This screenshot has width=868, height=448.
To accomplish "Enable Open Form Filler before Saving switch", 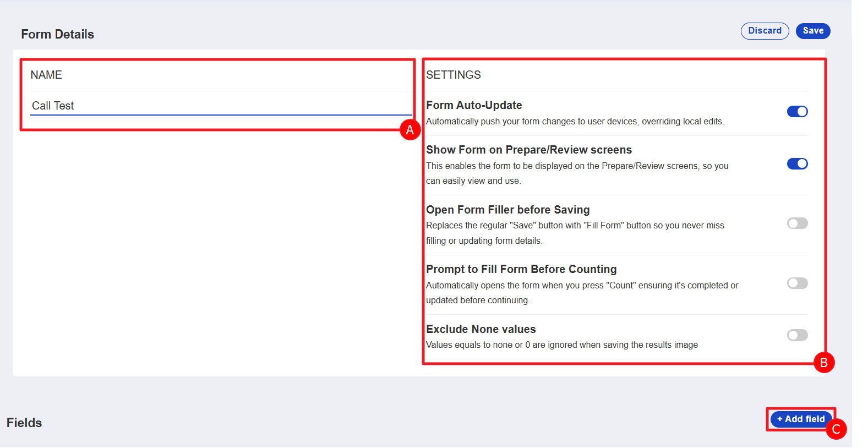I will coord(797,223).
